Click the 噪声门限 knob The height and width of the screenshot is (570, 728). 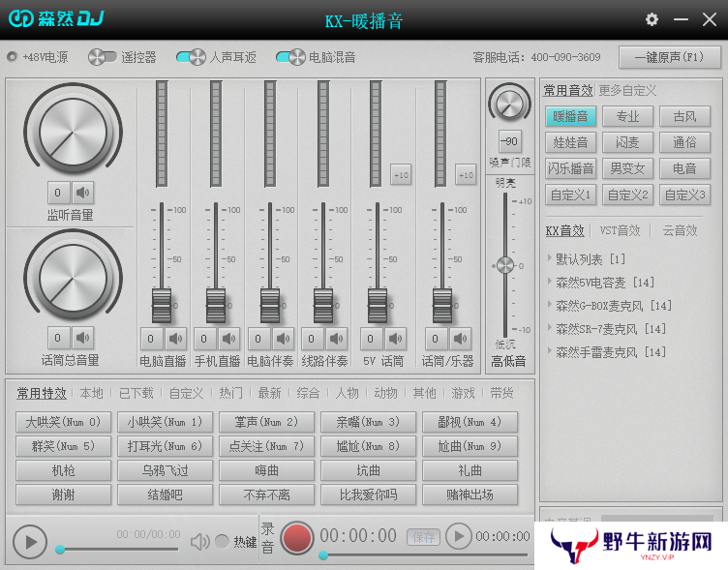pos(509,104)
